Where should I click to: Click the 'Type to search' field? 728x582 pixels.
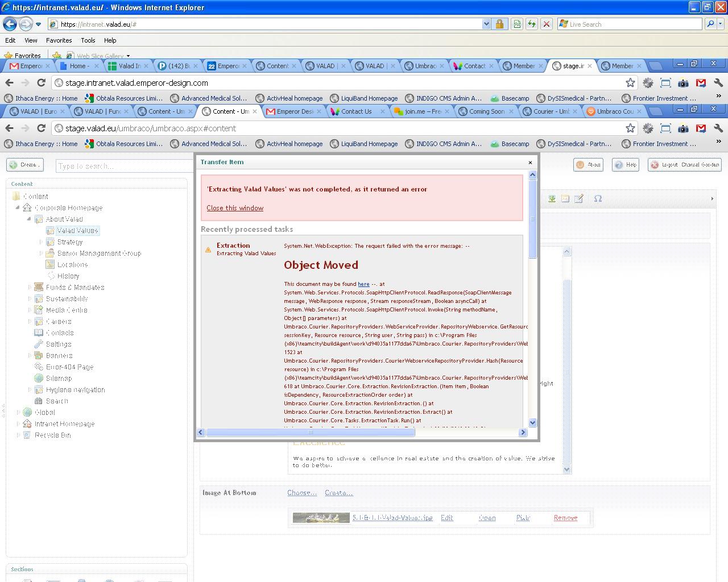(125, 166)
